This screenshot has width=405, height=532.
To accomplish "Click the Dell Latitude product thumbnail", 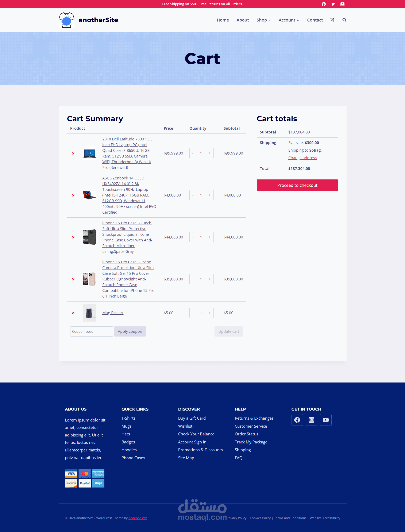I will click(x=89, y=153).
